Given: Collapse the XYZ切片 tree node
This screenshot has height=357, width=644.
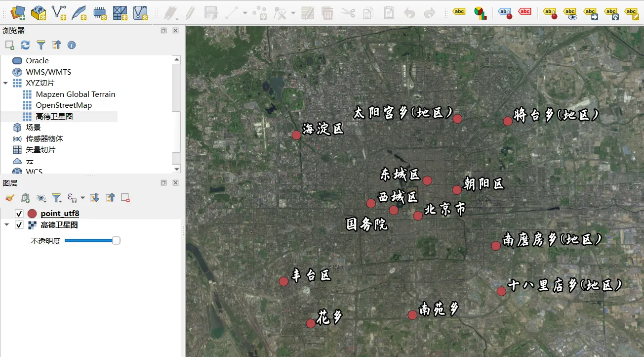Looking at the screenshot, I should pyautogui.click(x=5, y=83).
